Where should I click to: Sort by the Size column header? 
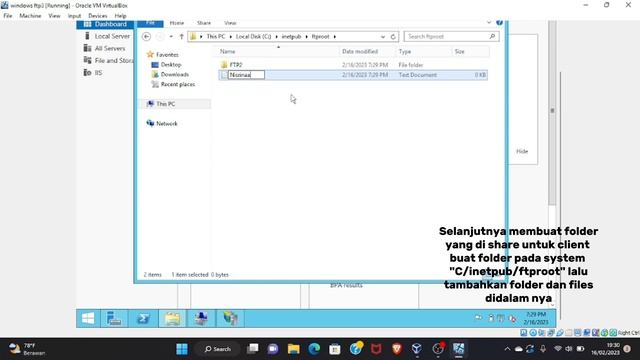click(460, 51)
